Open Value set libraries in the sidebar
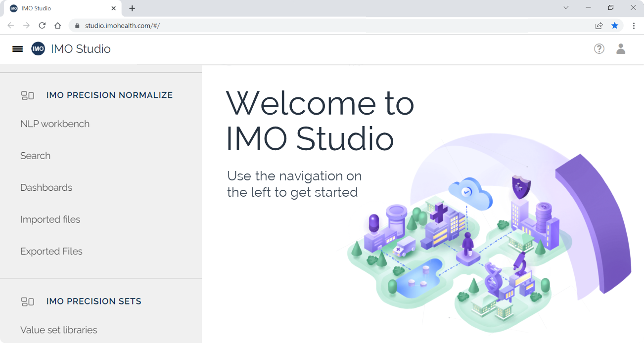The image size is (644, 343). (59, 330)
